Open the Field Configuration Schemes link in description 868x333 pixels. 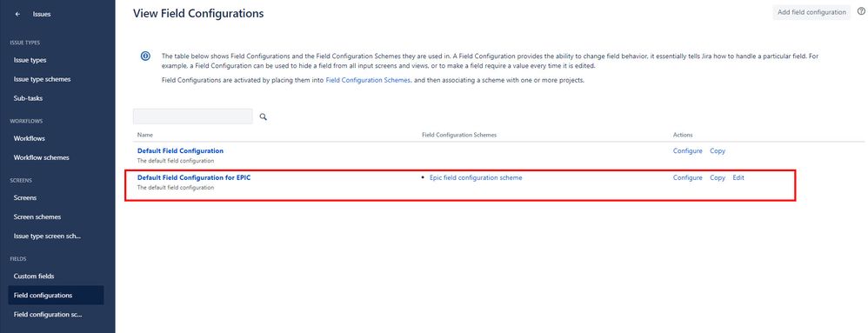point(368,80)
